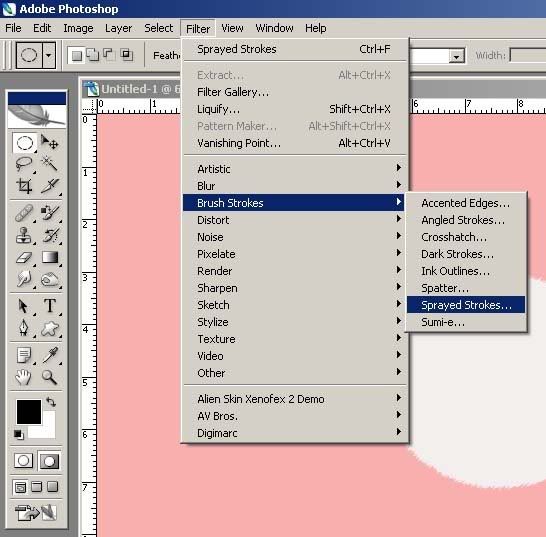546x537 pixels.
Task: Choose Subtract from selection option
Action: click(108, 55)
